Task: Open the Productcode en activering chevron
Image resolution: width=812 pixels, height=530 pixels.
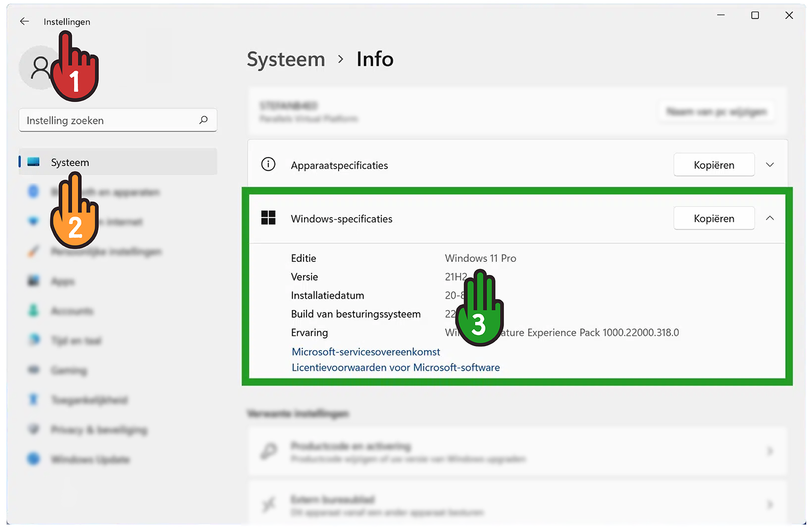Action: coord(769,451)
